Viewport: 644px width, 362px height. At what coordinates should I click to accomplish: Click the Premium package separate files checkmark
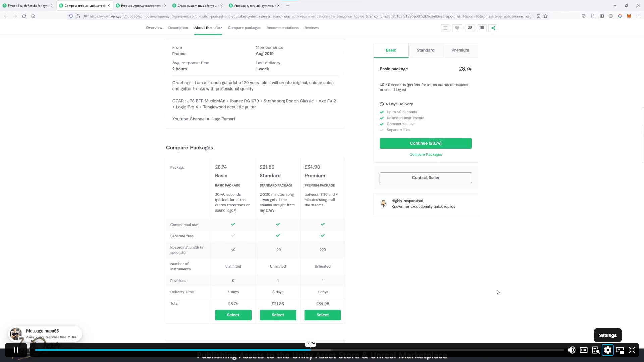322,236
